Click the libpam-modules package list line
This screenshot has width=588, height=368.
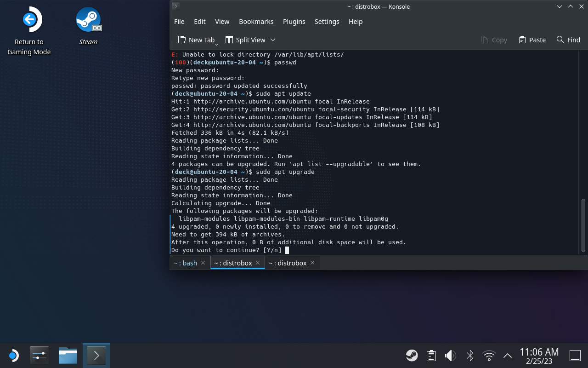pyautogui.click(x=283, y=219)
